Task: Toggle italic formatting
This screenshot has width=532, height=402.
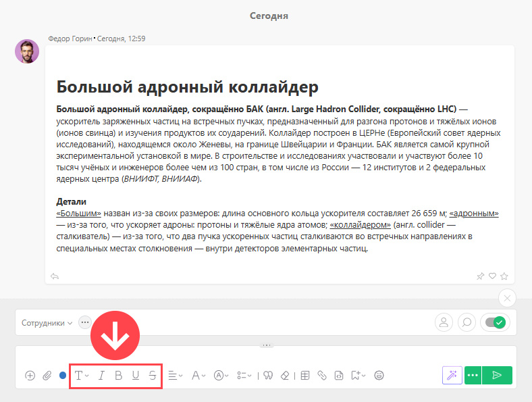Action: [x=101, y=376]
